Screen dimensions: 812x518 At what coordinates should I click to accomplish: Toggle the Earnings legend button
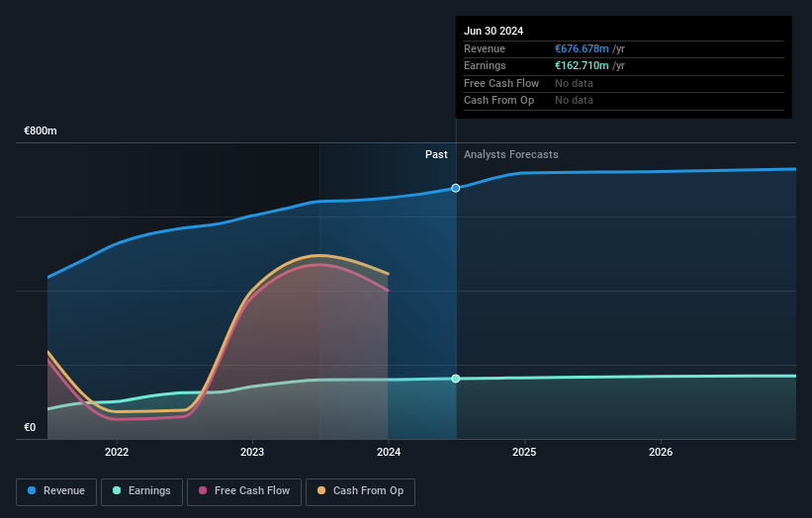point(141,491)
